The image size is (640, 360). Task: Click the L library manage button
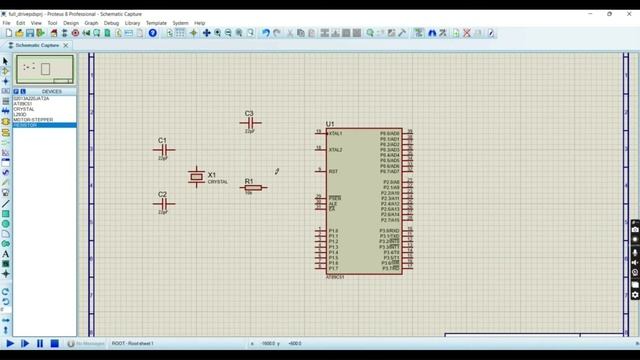23,91
